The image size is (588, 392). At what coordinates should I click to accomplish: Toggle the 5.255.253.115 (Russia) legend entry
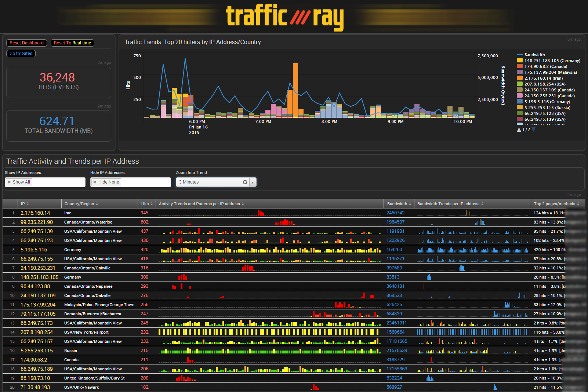coord(544,108)
